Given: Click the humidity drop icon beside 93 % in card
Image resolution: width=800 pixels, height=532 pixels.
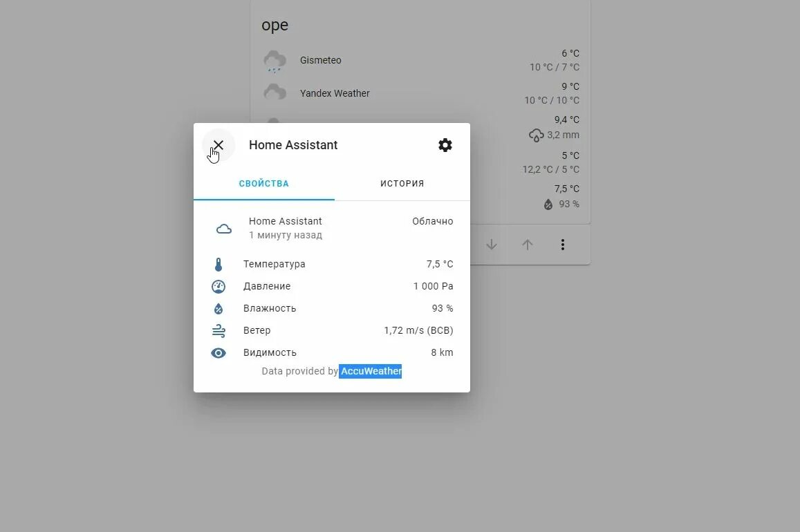Looking at the screenshot, I should tap(548, 205).
